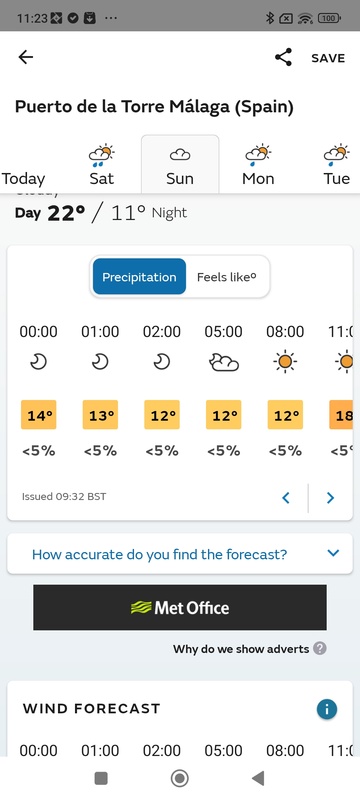
Task: Save this location with SAVE button
Action: [328, 58]
